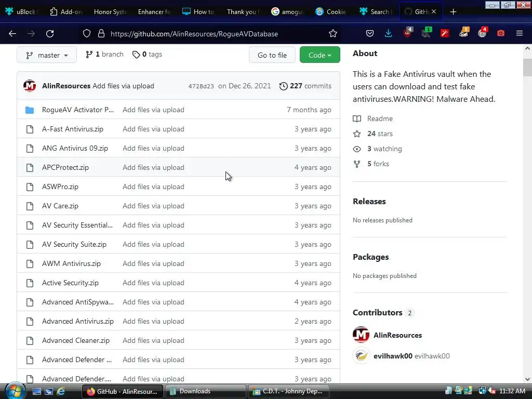Open the uBlock Origin toolbar extension
532x399 pixels.
point(407,33)
